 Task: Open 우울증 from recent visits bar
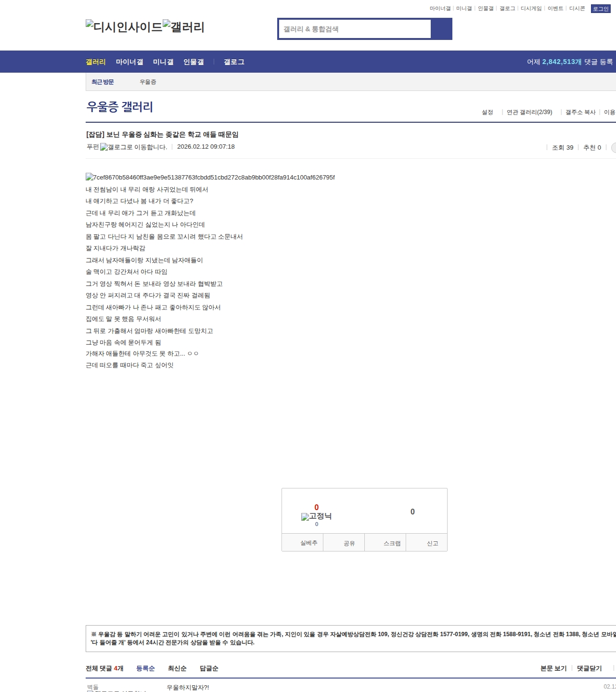148,82
